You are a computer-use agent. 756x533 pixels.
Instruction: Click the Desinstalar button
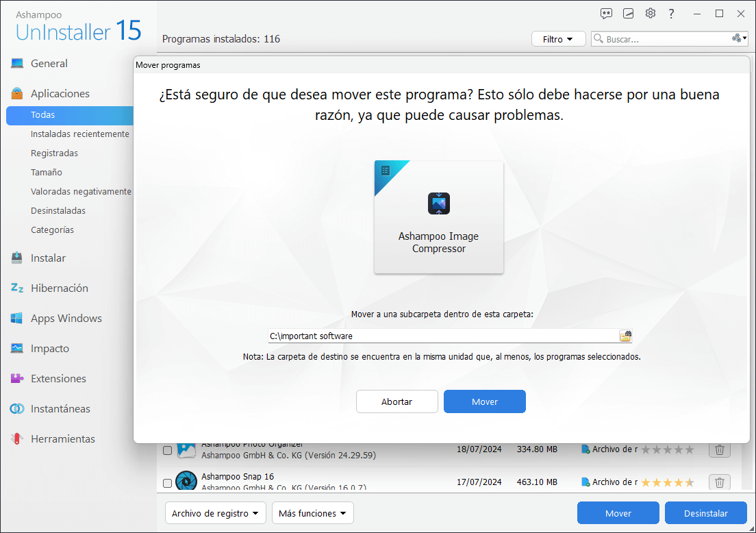point(706,513)
